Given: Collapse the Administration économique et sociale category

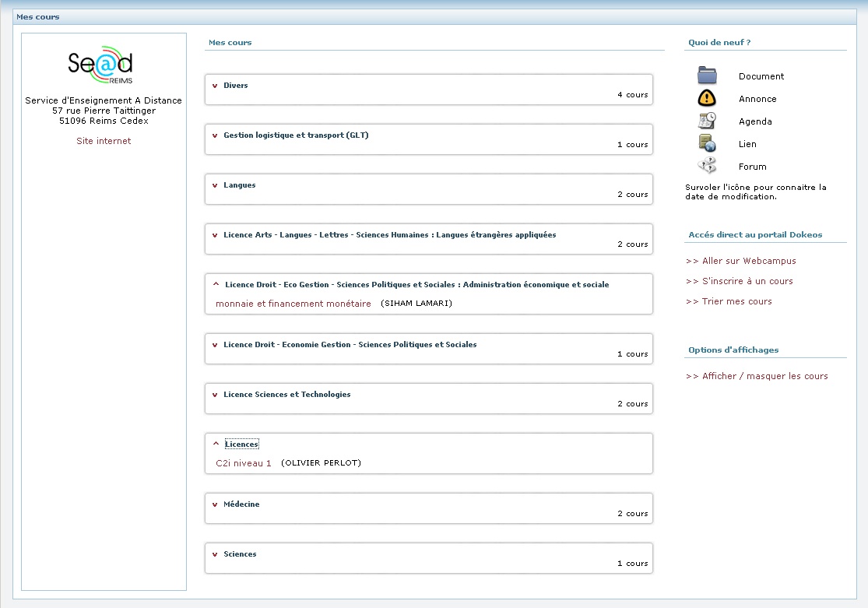Looking at the screenshot, I should tap(216, 285).
